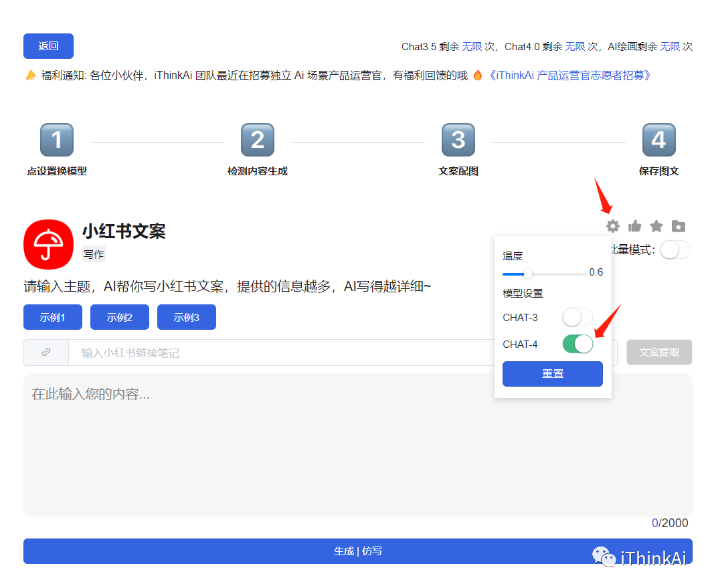Click step 4 保存图文 icon
This screenshot has height=588, width=710.
coord(658,139)
